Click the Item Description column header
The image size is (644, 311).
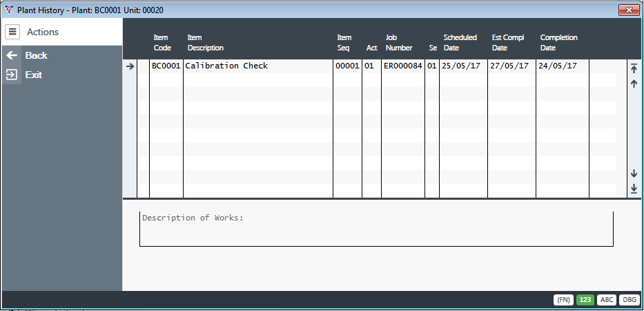click(x=206, y=42)
